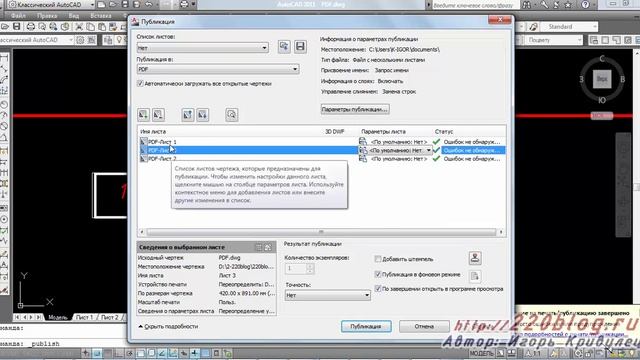640x360 pixels.
Task: Open the Список листов dropdown
Action: [202, 48]
